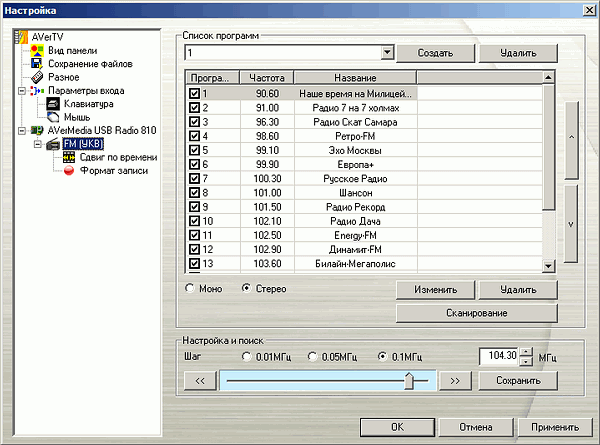
Task: Open Вид панели settings page
Action: click(72, 51)
